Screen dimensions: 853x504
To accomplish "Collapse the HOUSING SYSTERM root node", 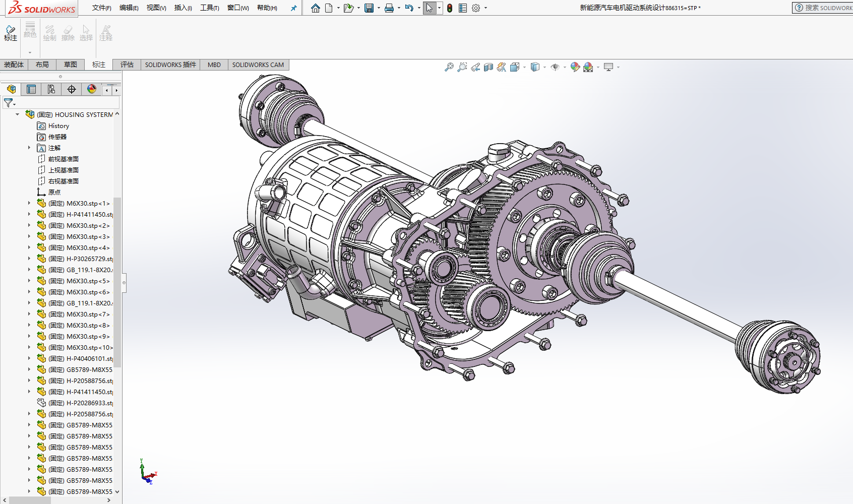I will point(17,114).
